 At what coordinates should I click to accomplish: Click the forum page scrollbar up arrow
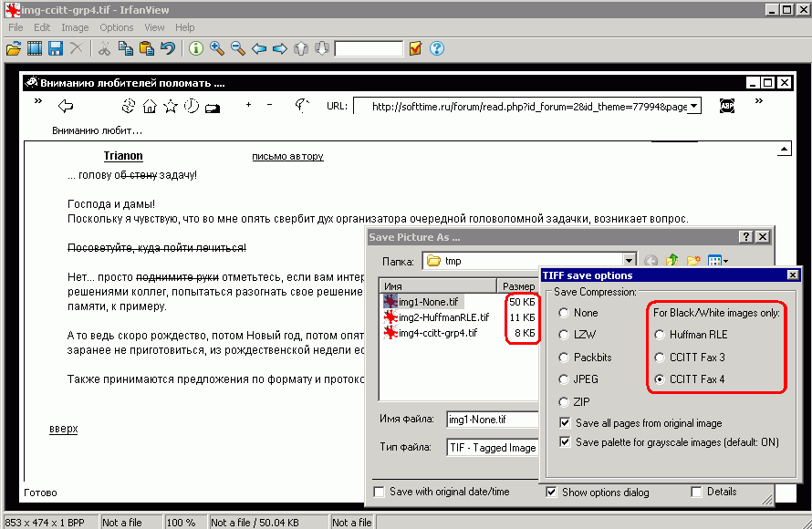[x=784, y=149]
